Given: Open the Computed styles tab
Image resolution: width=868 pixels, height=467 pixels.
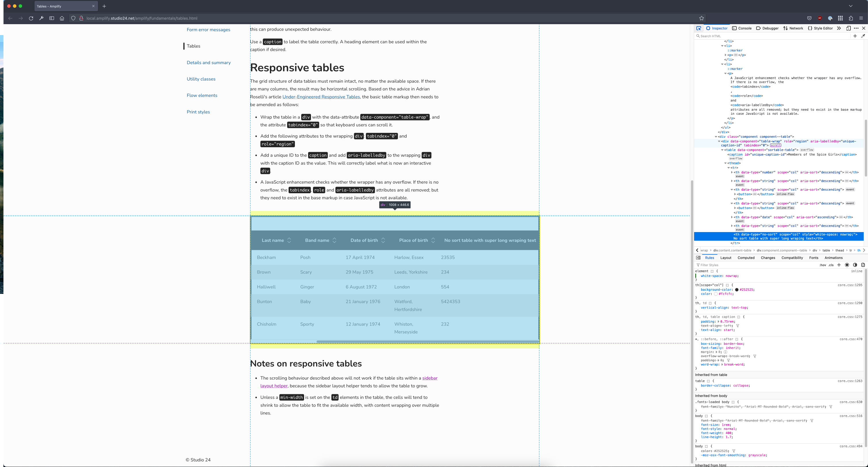Looking at the screenshot, I should click(746, 258).
